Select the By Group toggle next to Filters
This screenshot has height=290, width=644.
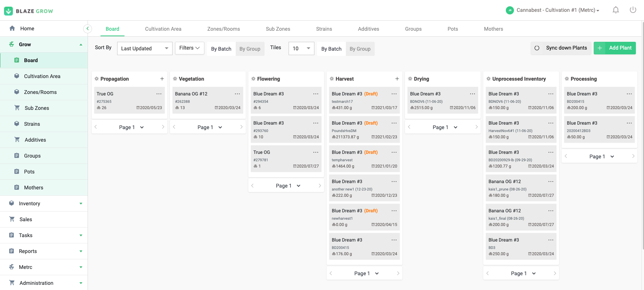point(250,49)
